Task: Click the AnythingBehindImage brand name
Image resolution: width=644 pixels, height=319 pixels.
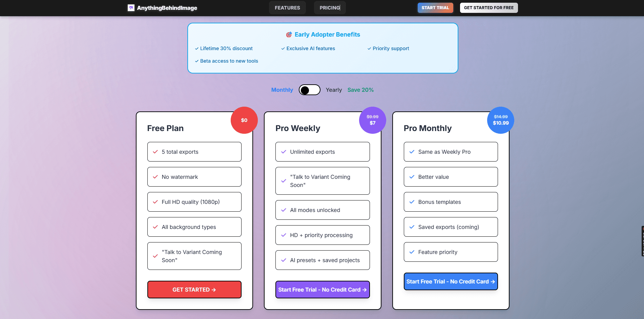Action: click(167, 8)
